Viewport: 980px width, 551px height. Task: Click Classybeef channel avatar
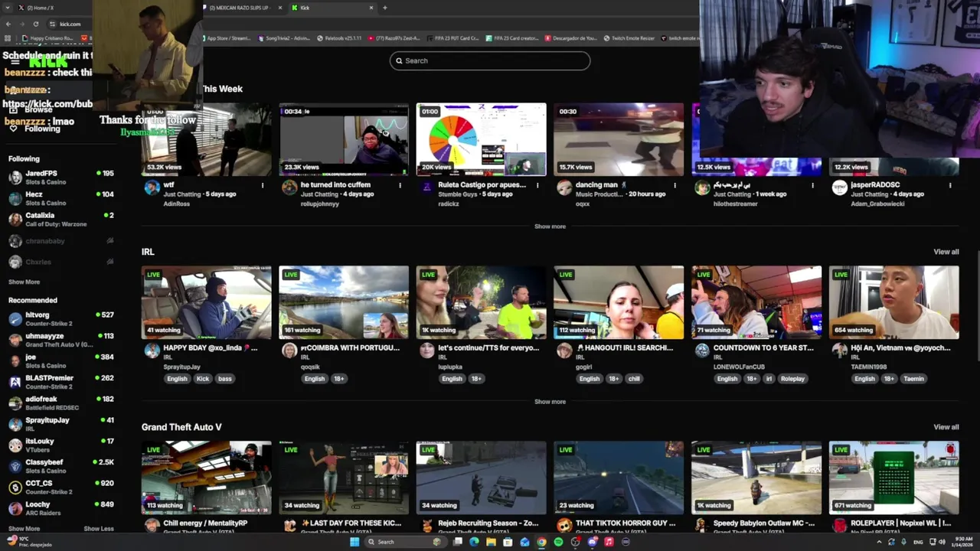[15, 466]
